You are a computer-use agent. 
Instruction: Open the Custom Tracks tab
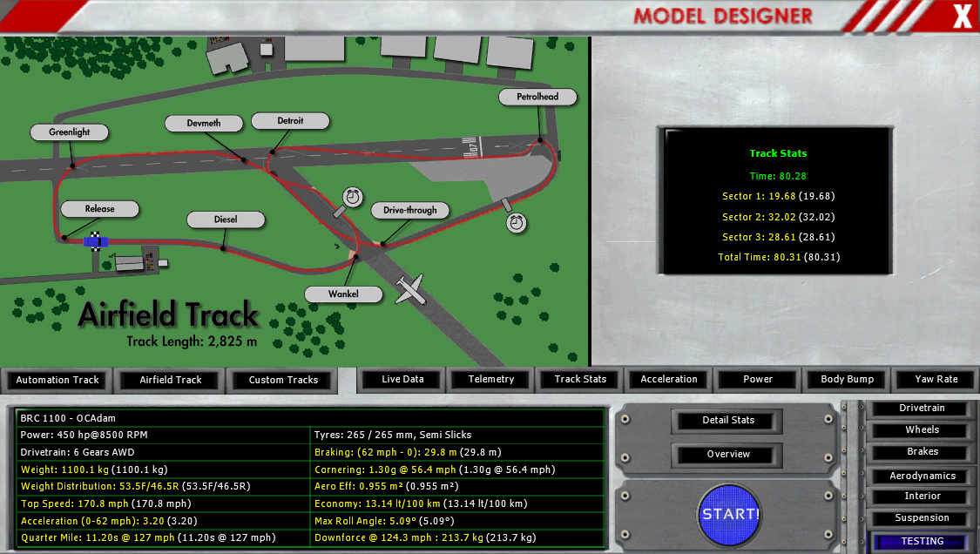(283, 380)
